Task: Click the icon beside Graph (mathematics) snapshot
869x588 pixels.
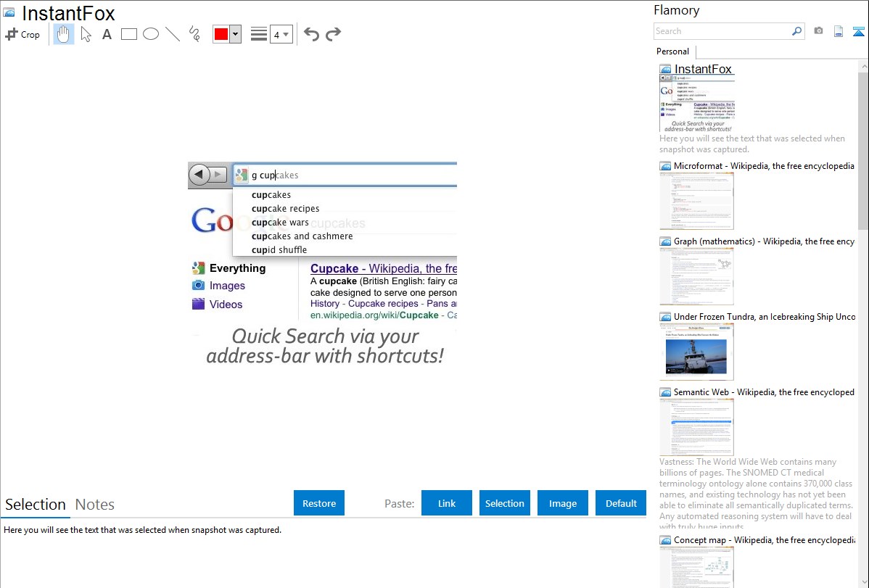Action: point(665,241)
